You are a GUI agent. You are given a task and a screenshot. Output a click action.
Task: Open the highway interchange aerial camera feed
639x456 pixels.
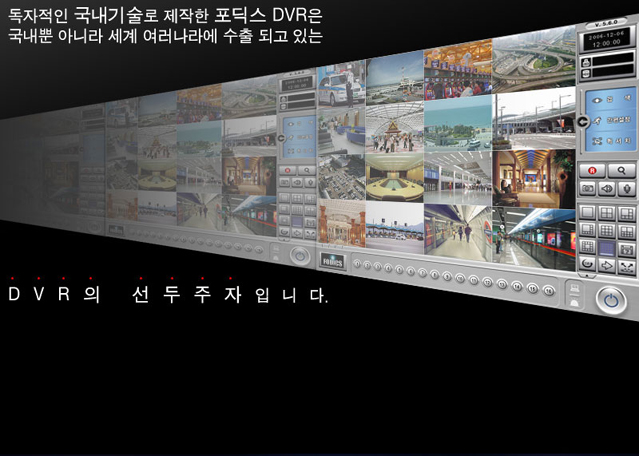534,60
